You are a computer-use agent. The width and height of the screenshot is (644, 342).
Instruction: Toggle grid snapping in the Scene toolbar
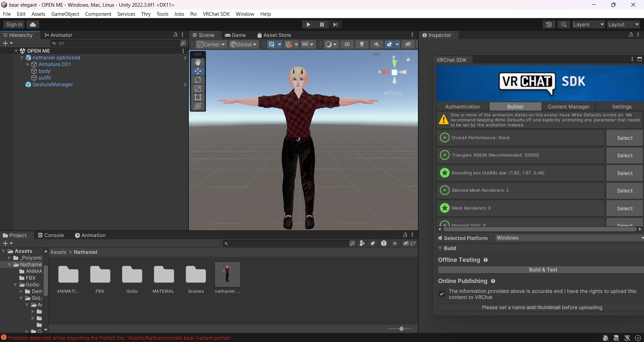289,44
